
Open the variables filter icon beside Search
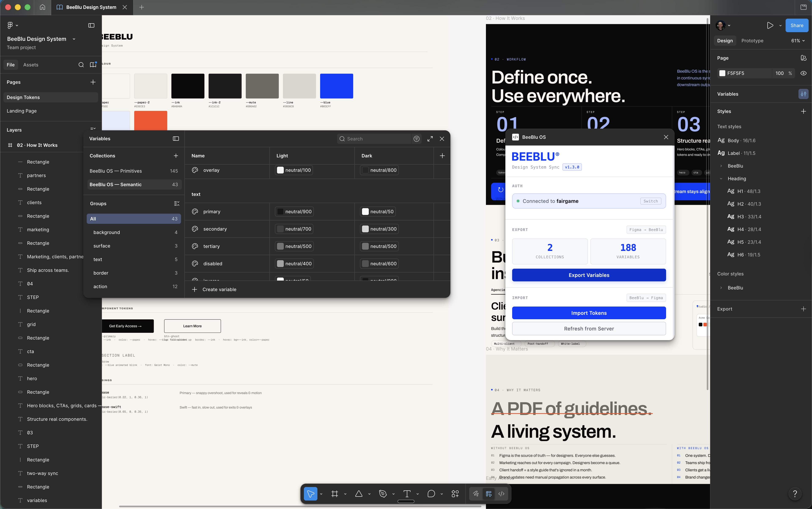tap(417, 139)
